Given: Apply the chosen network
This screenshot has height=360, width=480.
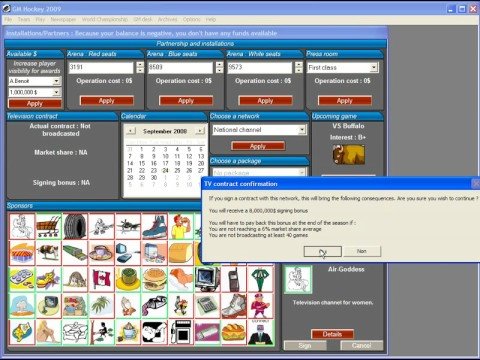Looking at the screenshot, I should 258,146.
